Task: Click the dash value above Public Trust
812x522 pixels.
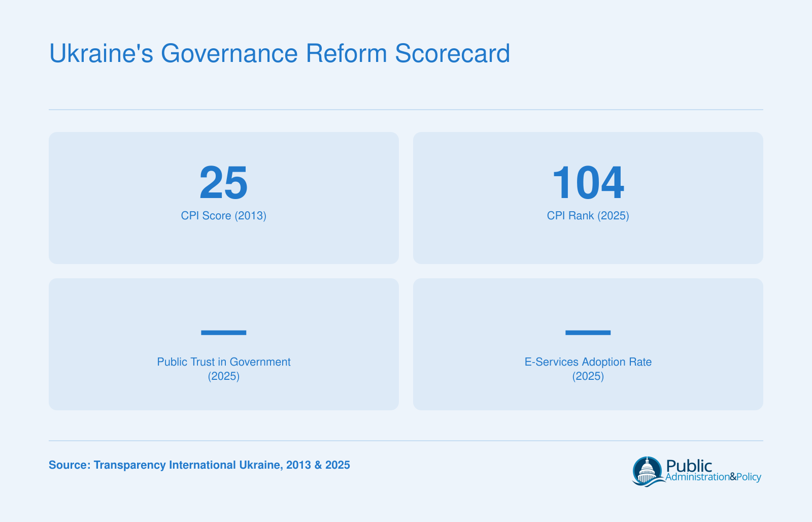Action: [x=224, y=333]
